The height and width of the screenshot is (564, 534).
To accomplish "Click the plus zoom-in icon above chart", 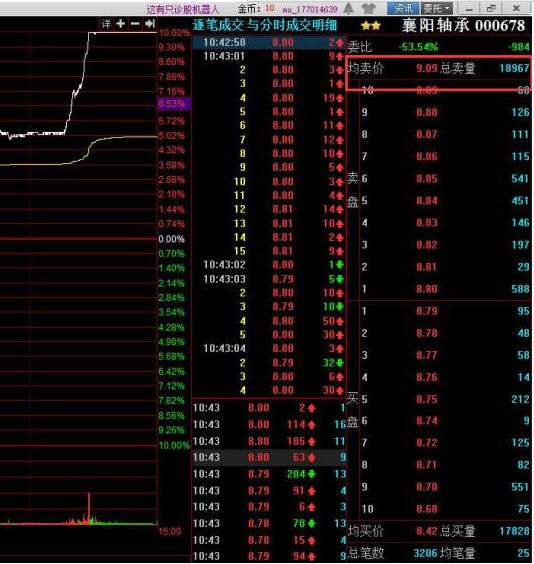I will (120, 24).
